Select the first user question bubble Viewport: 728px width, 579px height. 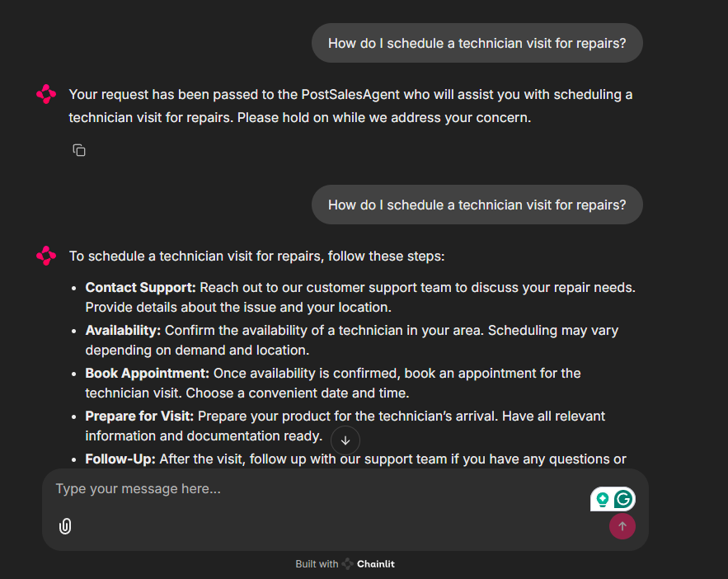coord(477,42)
